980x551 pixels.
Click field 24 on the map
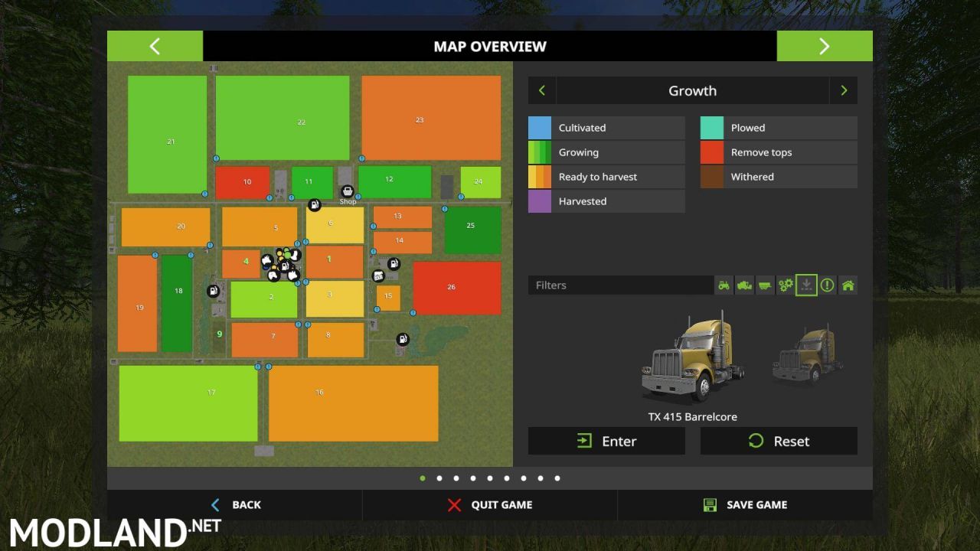(481, 182)
